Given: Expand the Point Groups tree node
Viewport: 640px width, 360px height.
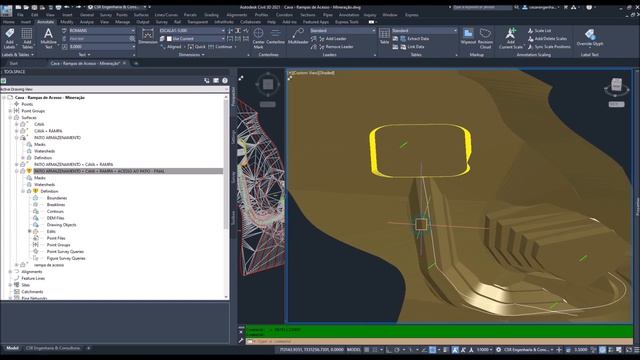Looking at the screenshot, I should point(10,111).
